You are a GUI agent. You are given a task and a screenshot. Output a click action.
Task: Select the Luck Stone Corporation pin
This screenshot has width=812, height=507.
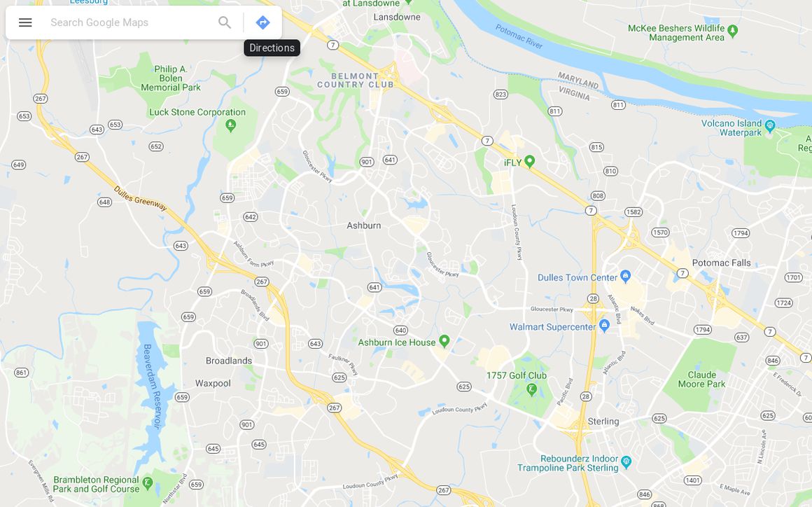pos(231,125)
